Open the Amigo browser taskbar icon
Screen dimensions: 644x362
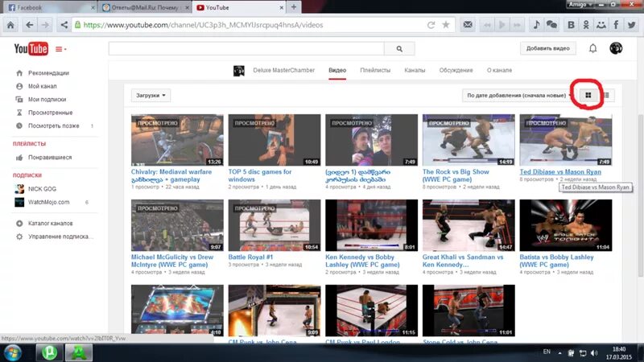tap(79, 353)
